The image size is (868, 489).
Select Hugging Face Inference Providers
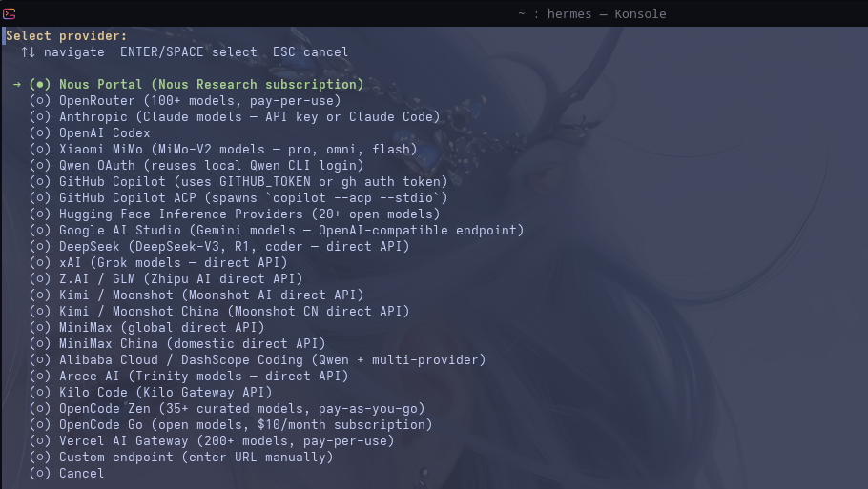235,214
